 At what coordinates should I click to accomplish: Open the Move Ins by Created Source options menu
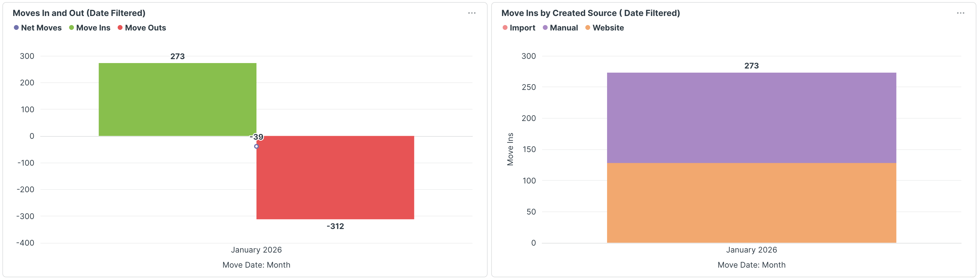(960, 13)
